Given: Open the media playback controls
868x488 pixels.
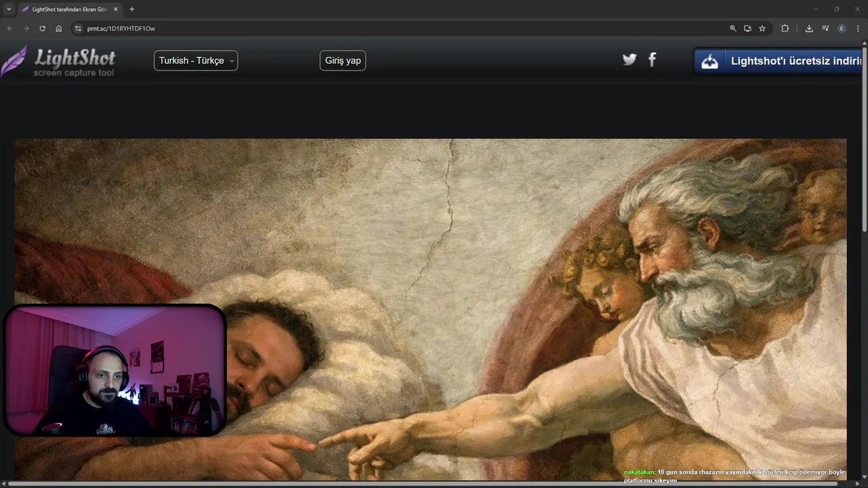Looking at the screenshot, I should tap(825, 28).
